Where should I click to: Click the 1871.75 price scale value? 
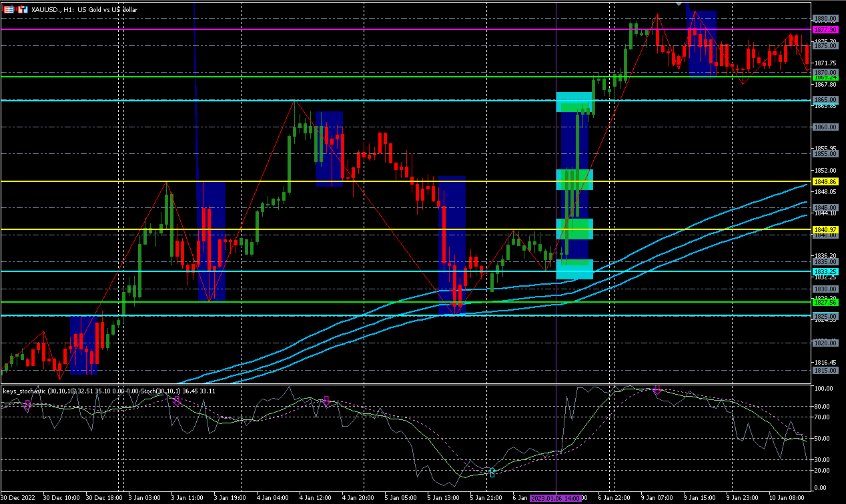[825, 63]
